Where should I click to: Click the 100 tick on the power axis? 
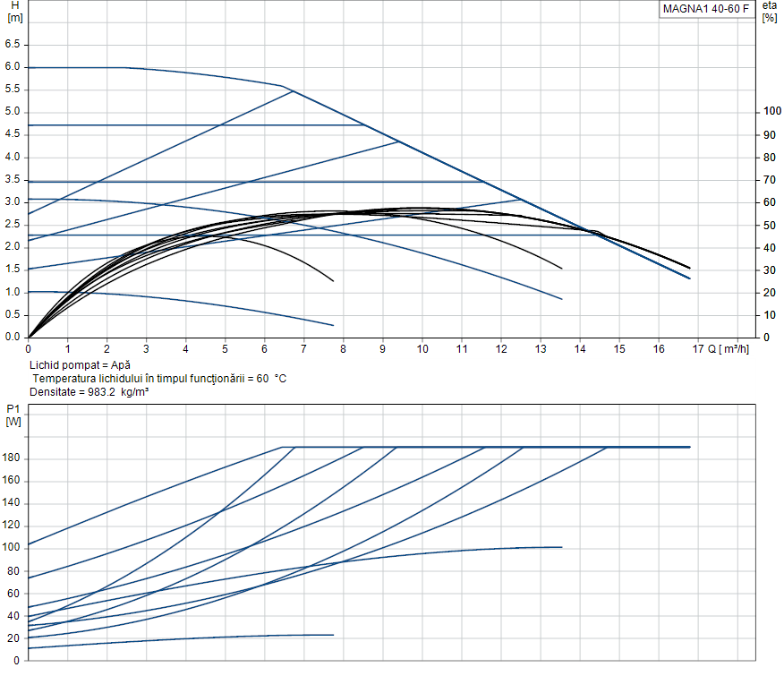[12, 548]
